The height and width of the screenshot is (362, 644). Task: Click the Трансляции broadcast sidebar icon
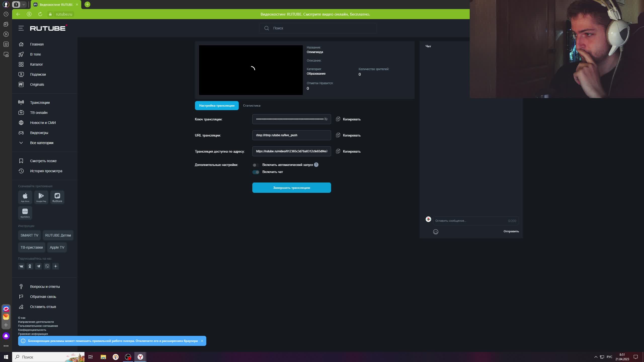point(21,102)
